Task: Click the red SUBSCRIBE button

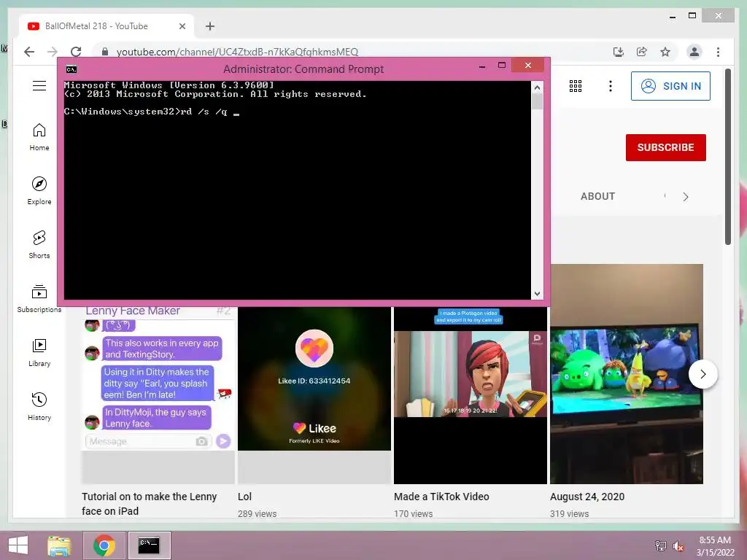Action: pos(665,147)
